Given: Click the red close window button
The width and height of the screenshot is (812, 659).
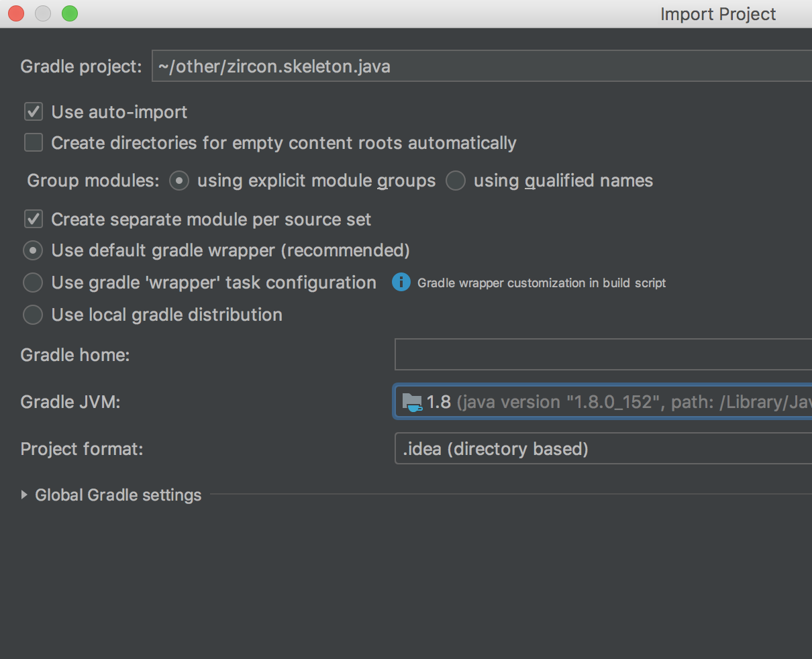Looking at the screenshot, I should (x=16, y=13).
